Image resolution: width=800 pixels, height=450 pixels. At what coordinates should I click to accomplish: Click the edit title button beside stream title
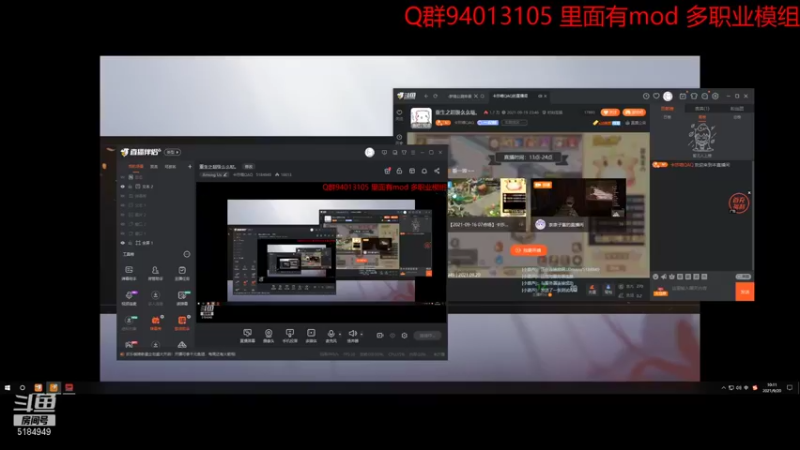click(x=248, y=167)
